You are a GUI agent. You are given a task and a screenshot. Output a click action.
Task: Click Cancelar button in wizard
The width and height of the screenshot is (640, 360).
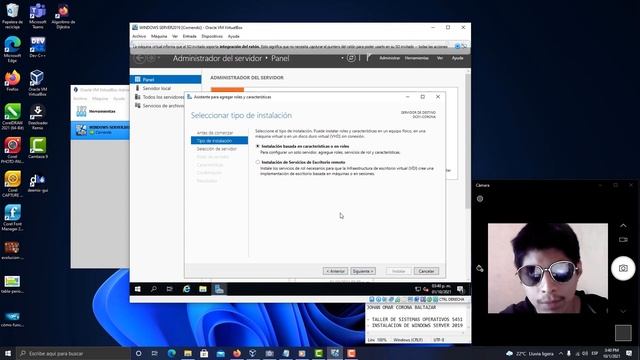(x=426, y=271)
